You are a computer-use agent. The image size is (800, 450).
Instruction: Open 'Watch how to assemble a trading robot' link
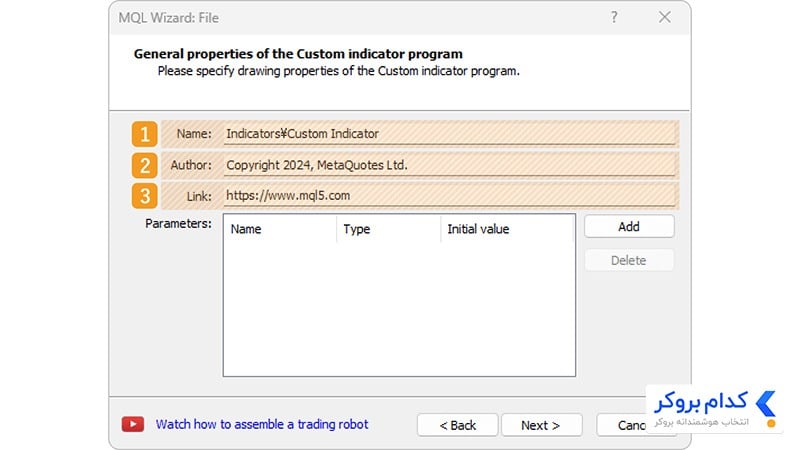click(x=262, y=424)
